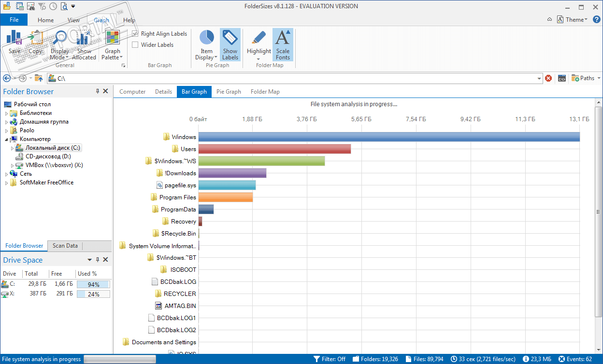Click the C: drive 94% usage bar
Viewport: 603px width, 364px height.
tap(93, 284)
